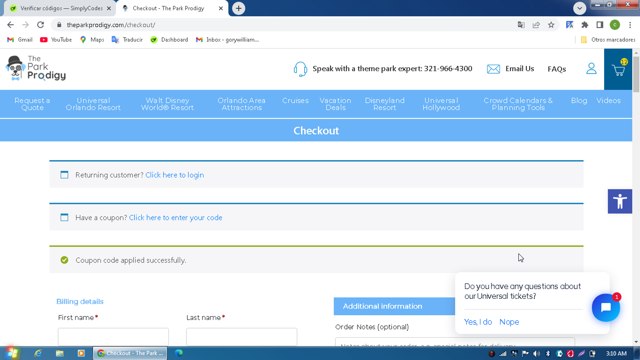The image size is (640, 360).
Task: Close the Checkout tab
Action: 221,8
